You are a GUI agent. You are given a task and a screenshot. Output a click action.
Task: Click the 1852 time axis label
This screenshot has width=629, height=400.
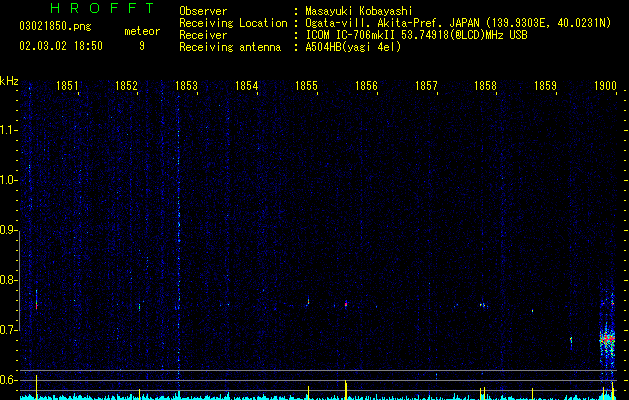(x=126, y=86)
